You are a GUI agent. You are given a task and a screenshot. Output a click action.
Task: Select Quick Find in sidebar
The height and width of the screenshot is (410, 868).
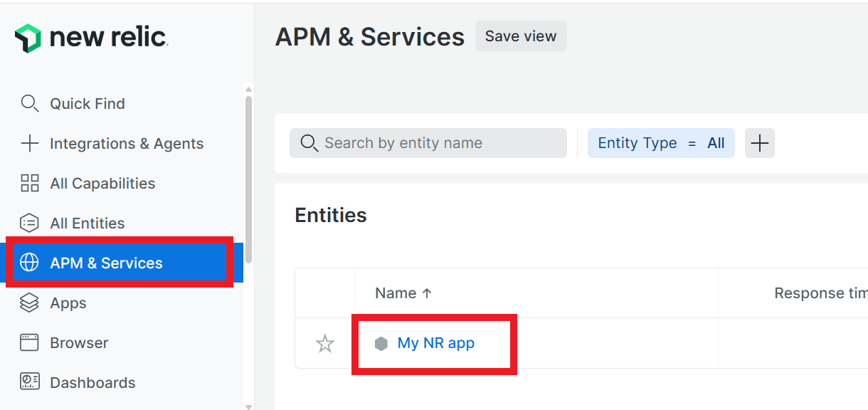[x=88, y=104]
